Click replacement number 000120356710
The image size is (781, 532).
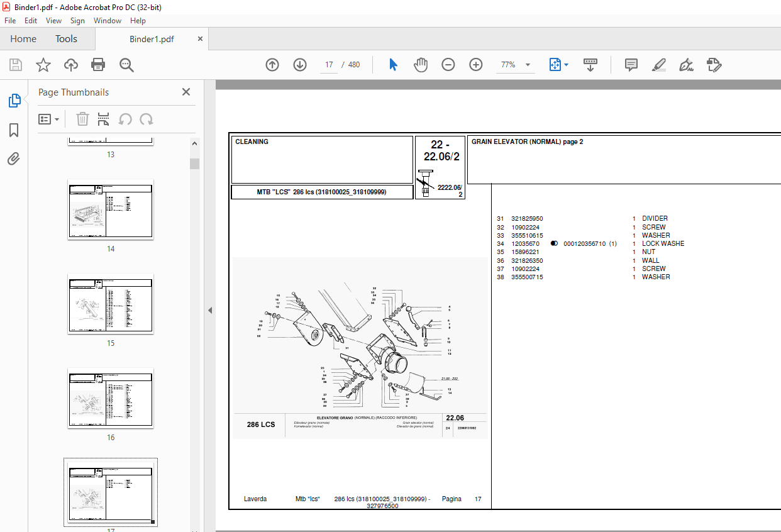click(584, 243)
